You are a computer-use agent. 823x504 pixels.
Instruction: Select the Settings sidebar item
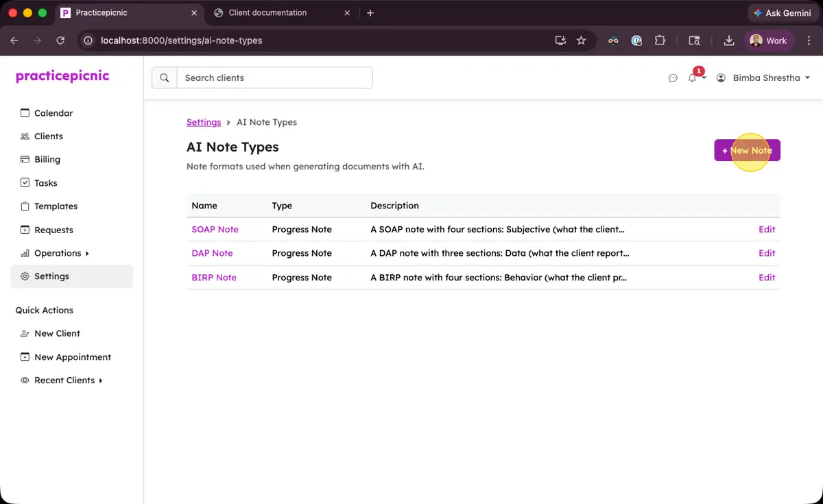(x=52, y=276)
